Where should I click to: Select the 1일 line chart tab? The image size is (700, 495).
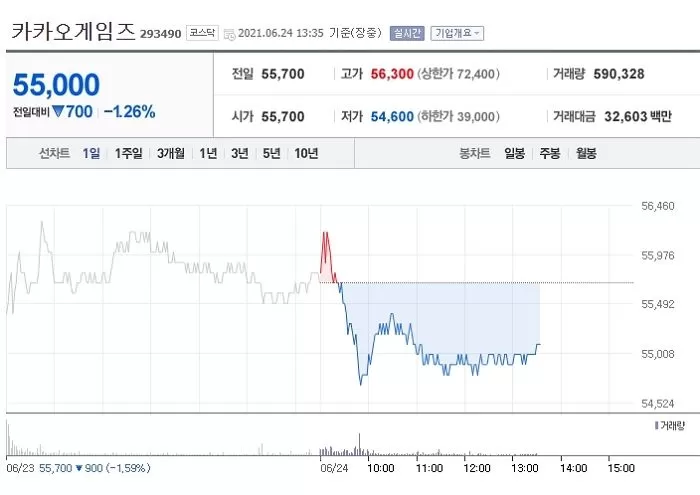92,153
